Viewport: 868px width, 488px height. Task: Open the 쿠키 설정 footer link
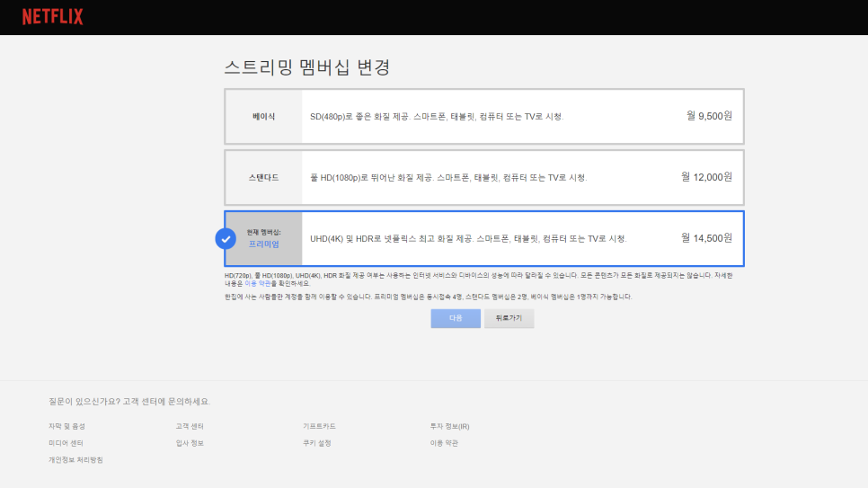[316, 442]
